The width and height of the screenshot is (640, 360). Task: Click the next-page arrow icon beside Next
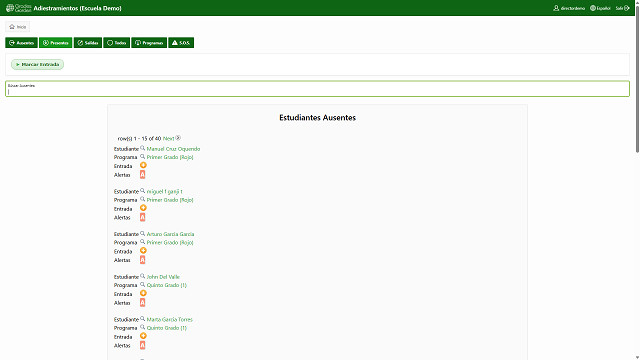pos(178,138)
